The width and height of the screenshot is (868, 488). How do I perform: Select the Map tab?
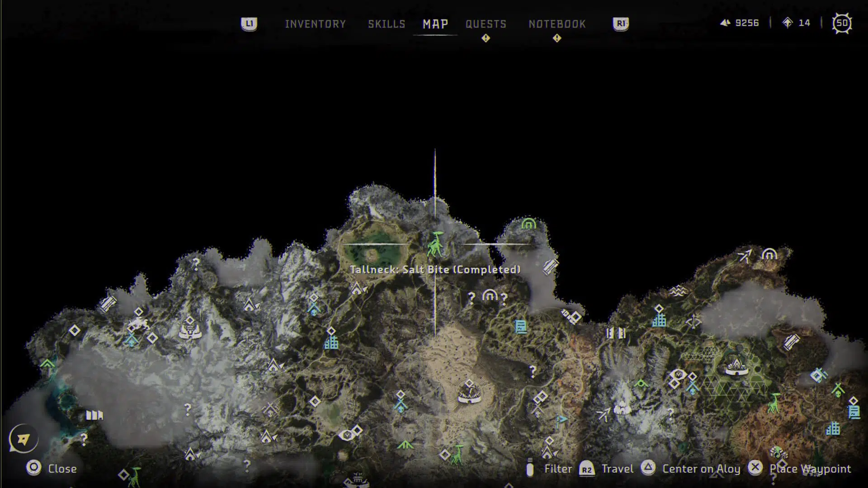pyautogui.click(x=435, y=24)
